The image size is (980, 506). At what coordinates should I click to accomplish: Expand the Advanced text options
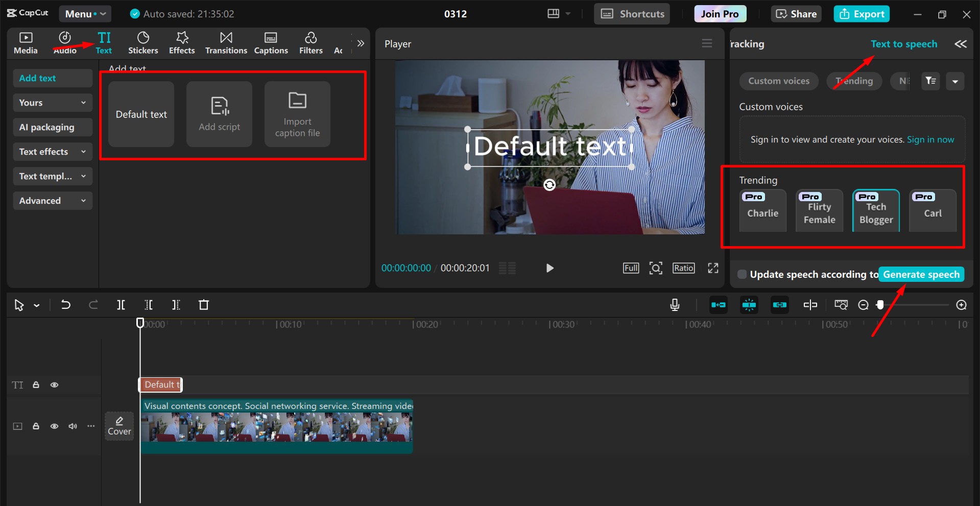pyautogui.click(x=52, y=201)
